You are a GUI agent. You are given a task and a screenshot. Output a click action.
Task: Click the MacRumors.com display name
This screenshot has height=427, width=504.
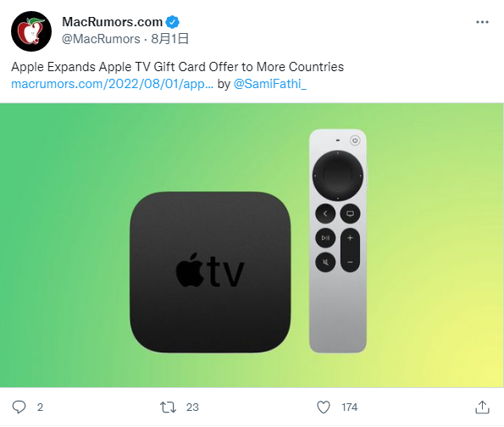(112, 22)
